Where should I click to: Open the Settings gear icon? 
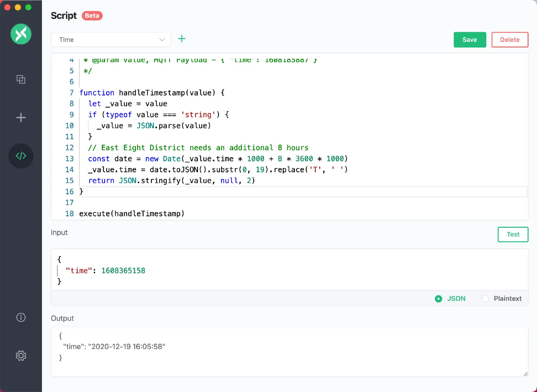tap(21, 356)
